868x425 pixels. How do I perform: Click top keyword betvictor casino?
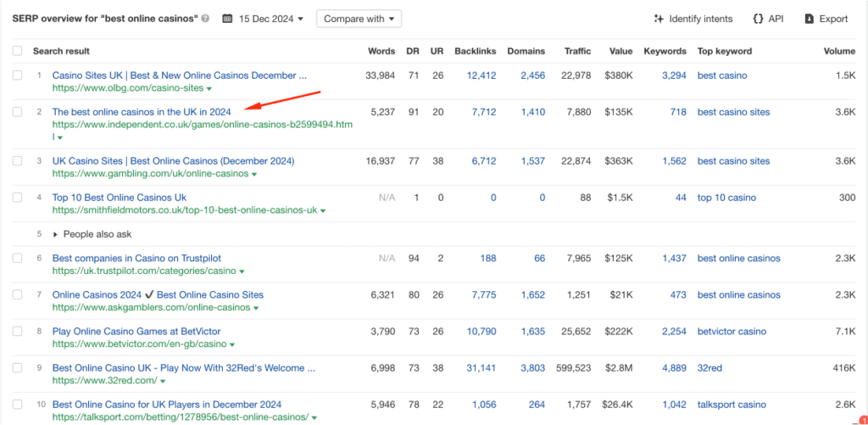[732, 332]
